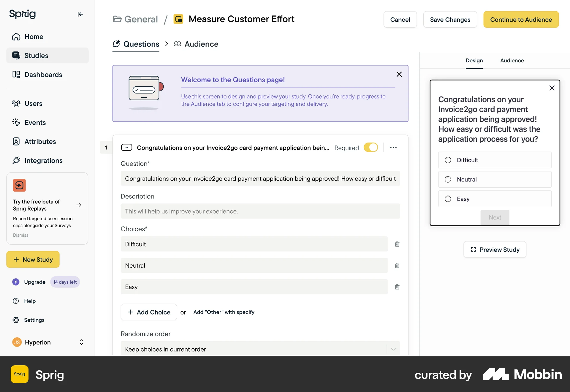Screen dimensions: 570x392
Task: Open question type selector icon
Action: pos(127,148)
